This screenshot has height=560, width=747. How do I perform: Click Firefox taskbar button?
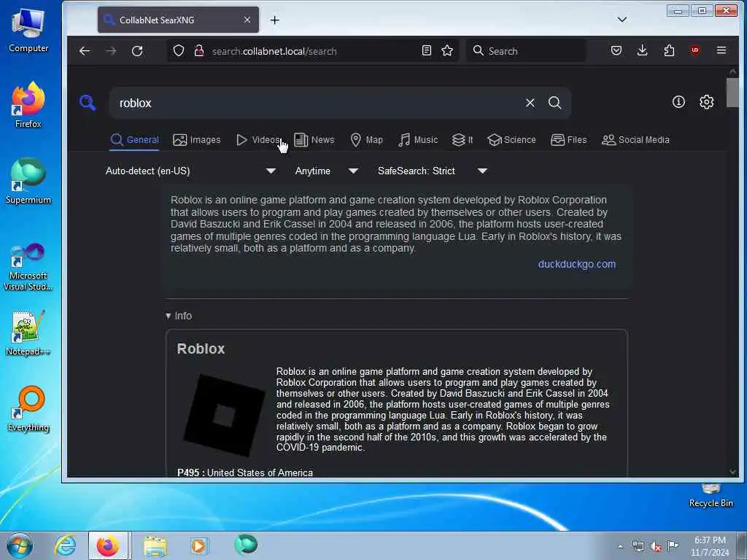[108, 545]
